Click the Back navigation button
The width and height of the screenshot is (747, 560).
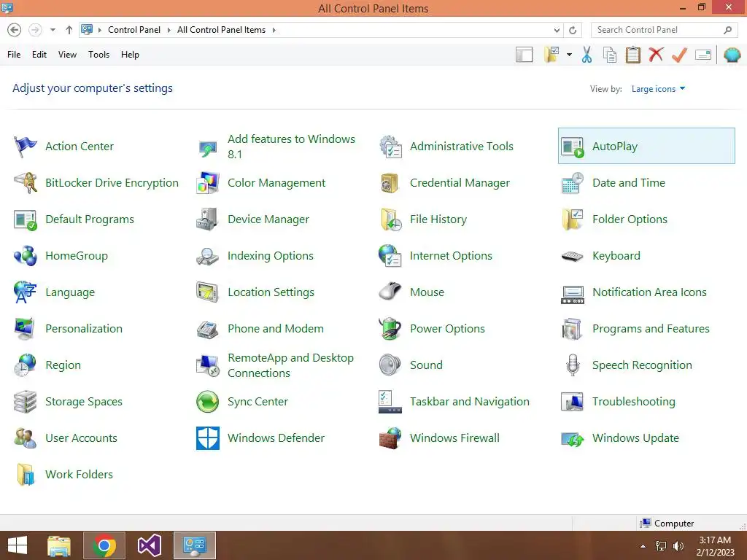15,30
